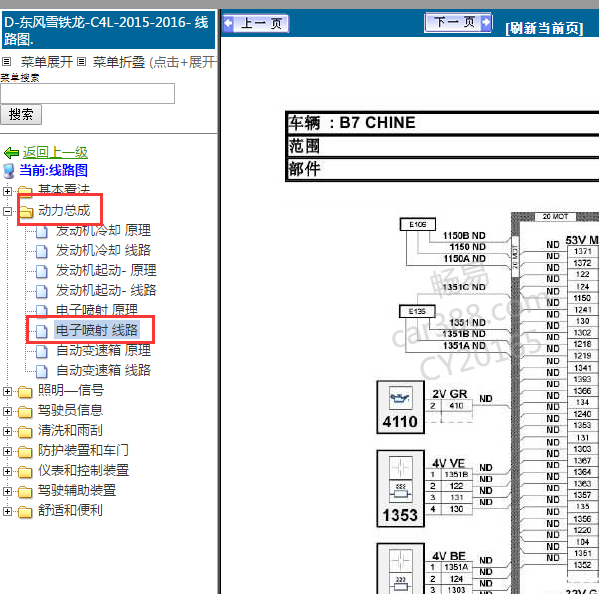Click green back arrow icon
This screenshot has height=594, width=599.
point(11,153)
